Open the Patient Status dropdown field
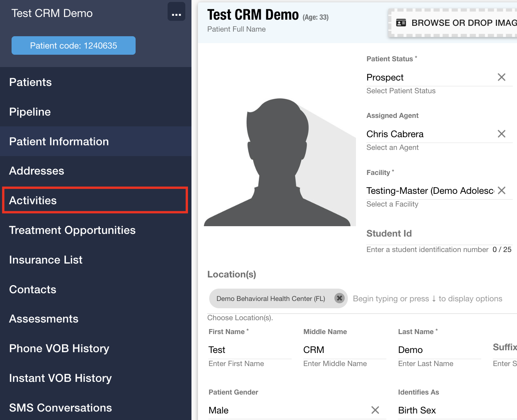The width and height of the screenshot is (517, 420). (424, 77)
